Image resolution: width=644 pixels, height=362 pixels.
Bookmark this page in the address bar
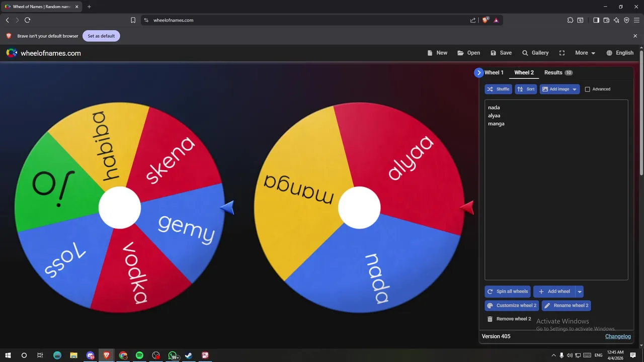(133, 20)
